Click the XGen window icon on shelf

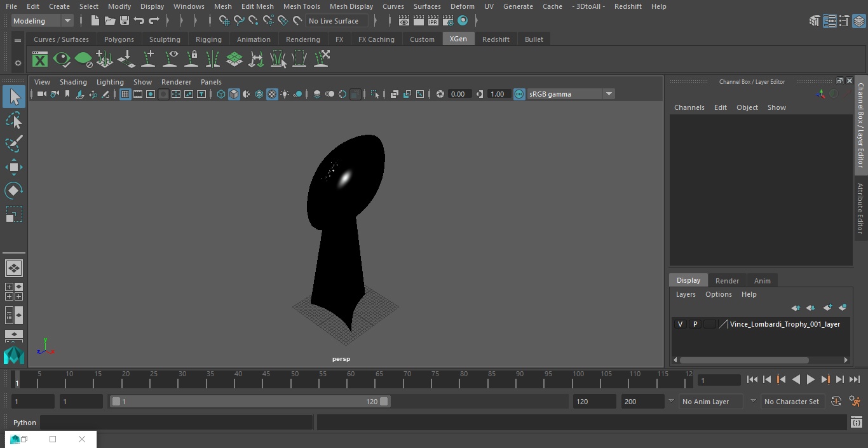(40, 60)
